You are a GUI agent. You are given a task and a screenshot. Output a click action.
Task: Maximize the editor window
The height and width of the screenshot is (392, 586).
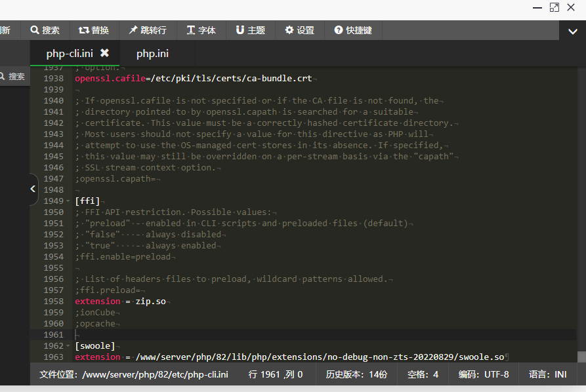[x=555, y=7]
